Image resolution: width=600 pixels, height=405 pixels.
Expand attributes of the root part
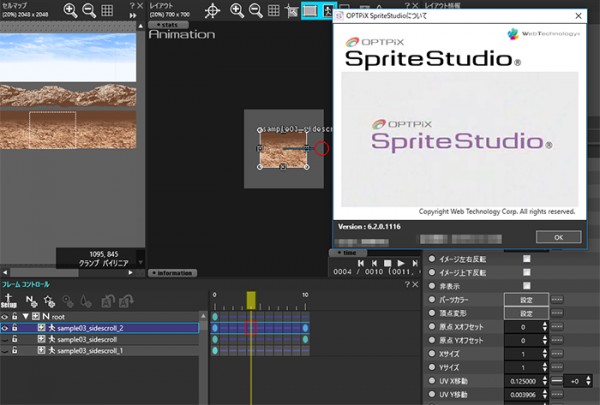(36, 317)
